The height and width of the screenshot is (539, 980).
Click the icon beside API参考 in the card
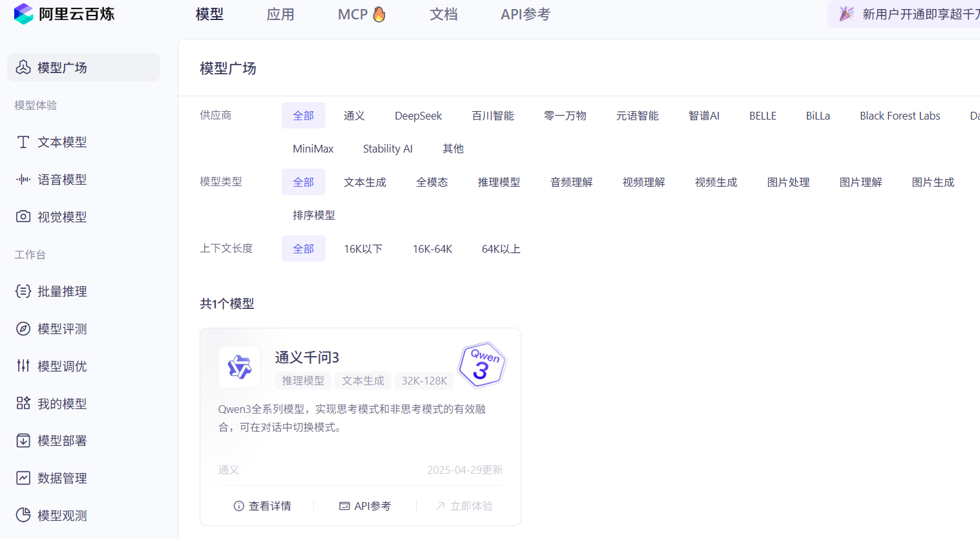click(x=345, y=506)
